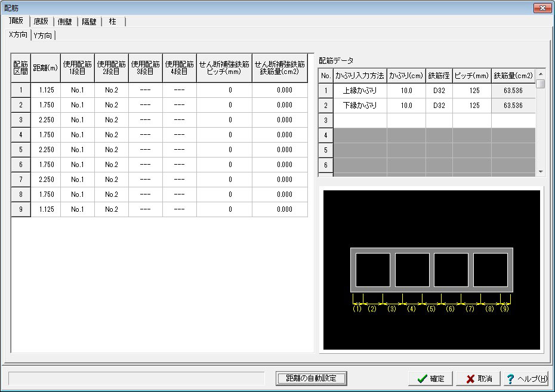
Task: Click distance cell 2.250 in row 3
Action: (46, 120)
